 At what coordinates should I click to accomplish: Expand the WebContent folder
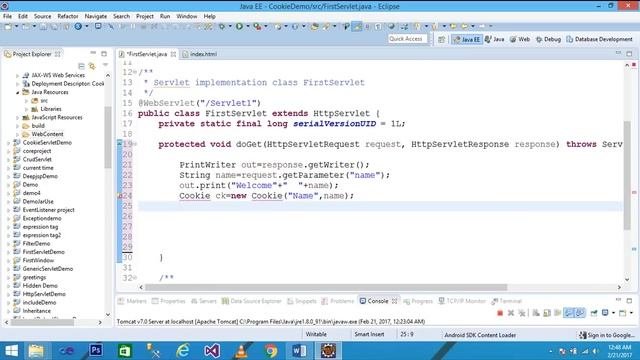pyautogui.click(x=17, y=134)
